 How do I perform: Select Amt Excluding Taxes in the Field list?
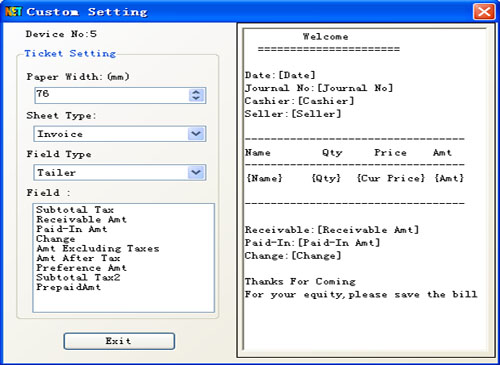coord(98,248)
